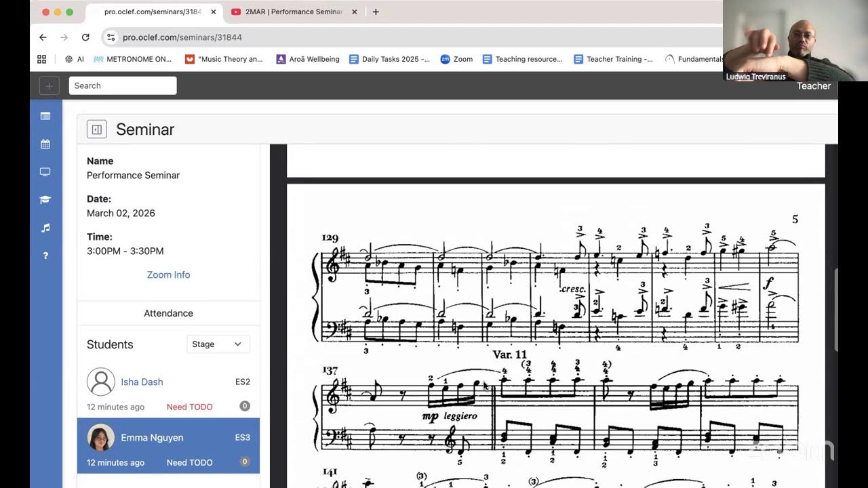868x488 pixels.
Task: Open a new browser tab
Action: [x=376, y=12]
